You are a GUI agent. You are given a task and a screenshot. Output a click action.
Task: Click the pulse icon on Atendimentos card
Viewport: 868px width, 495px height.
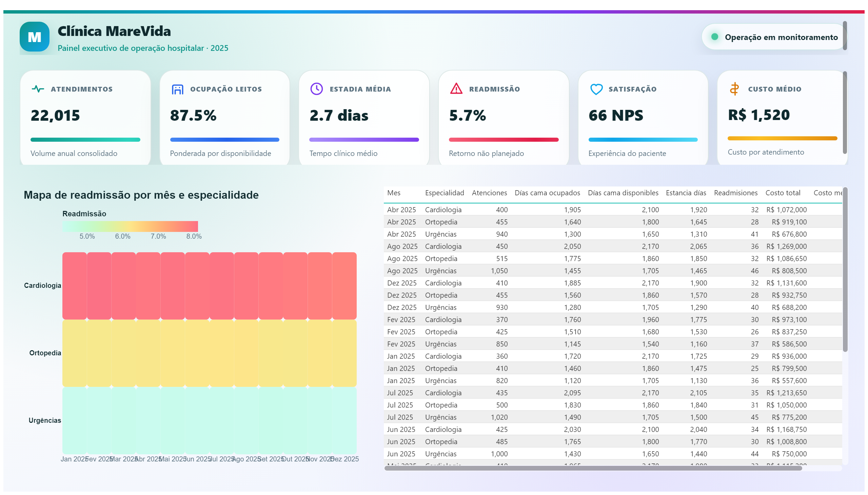(x=38, y=89)
